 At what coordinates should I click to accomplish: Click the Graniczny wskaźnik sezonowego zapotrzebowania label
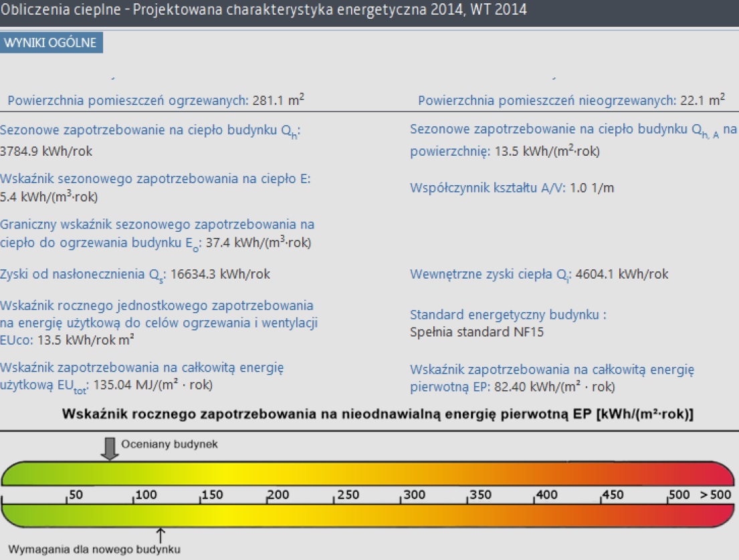[158, 225]
